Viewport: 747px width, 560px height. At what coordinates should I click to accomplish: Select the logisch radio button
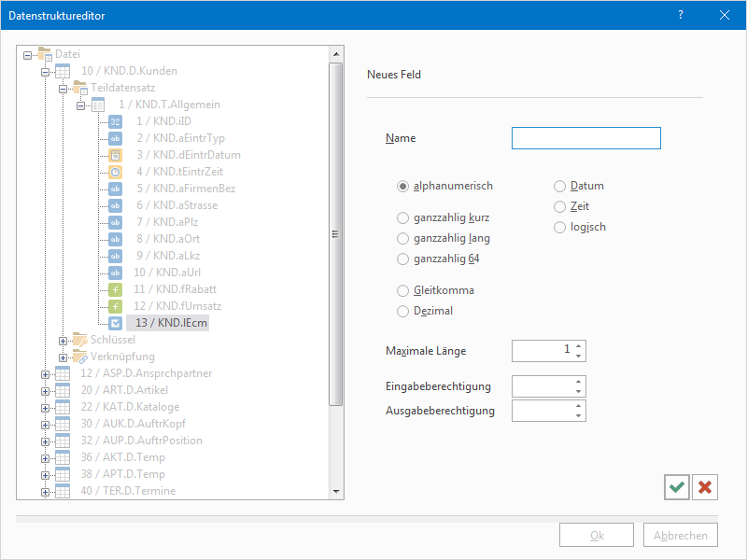coord(560,227)
